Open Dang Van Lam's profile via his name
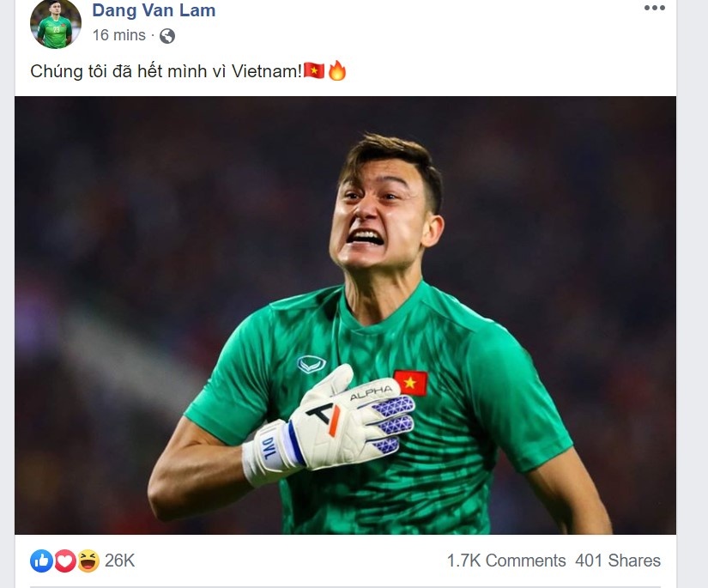The image size is (708, 588). pyautogui.click(x=153, y=11)
